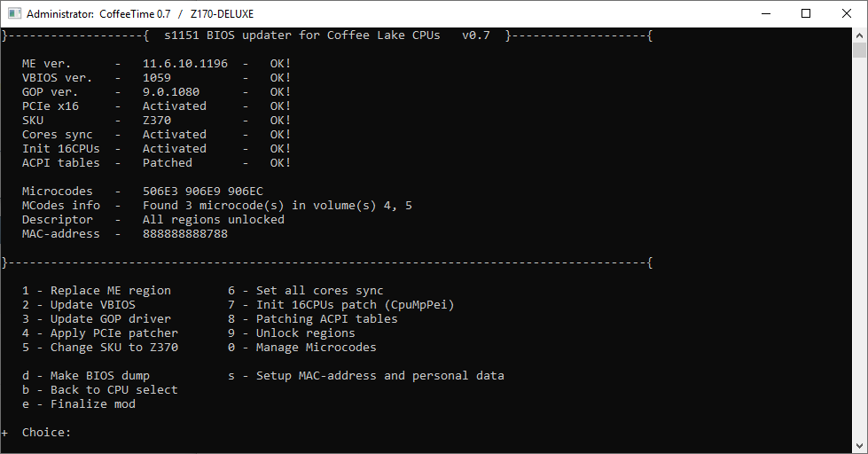868x454 pixels.
Task: Click 'Finalize mod' entry
Action: 79,404
